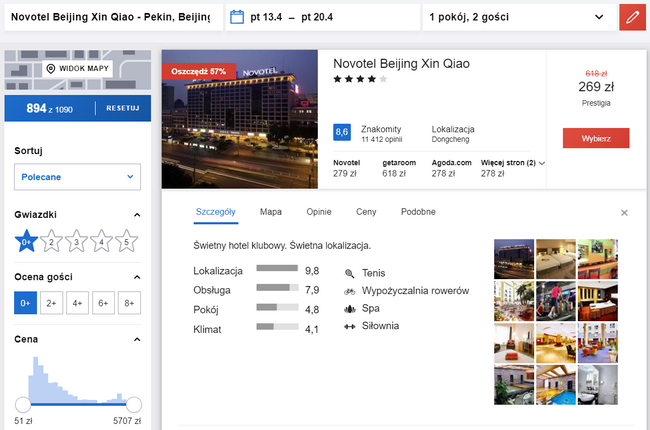This screenshot has height=430, width=650.
Task: Open the Polecane sort dropdown
Action: click(78, 177)
